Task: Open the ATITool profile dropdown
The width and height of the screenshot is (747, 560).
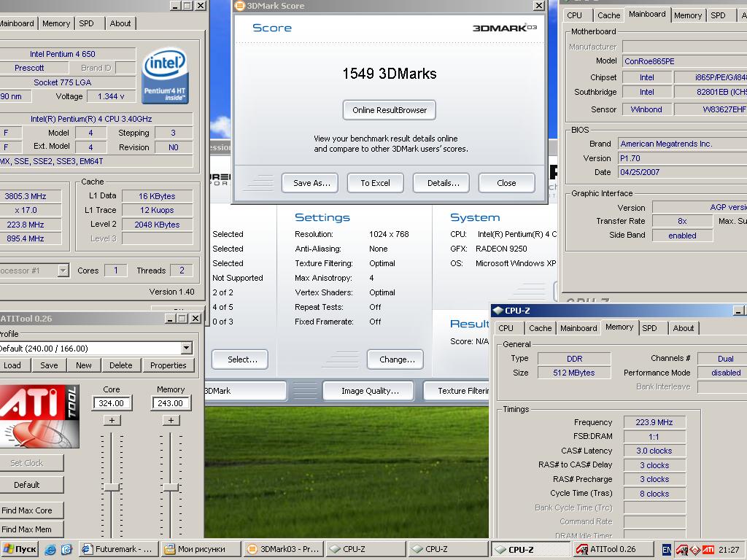Action: coord(186,348)
